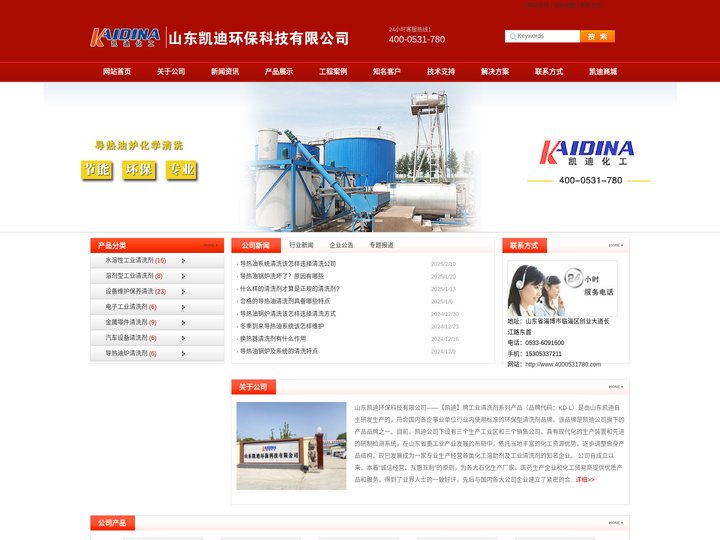Open news 导热油锅炉及系统的清洗特点
The image size is (720, 540).
click(x=279, y=351)
